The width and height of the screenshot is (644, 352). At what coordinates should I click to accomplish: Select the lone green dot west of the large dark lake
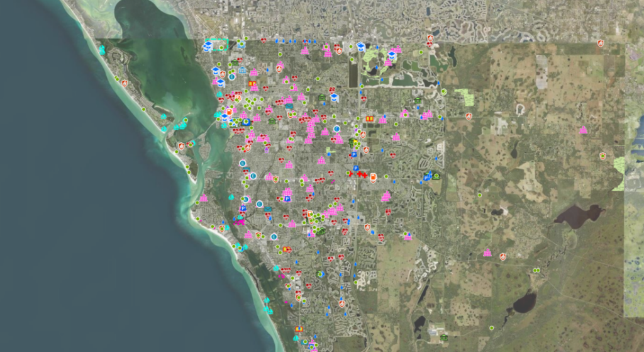pyautogui.click(x=480, y=195)
